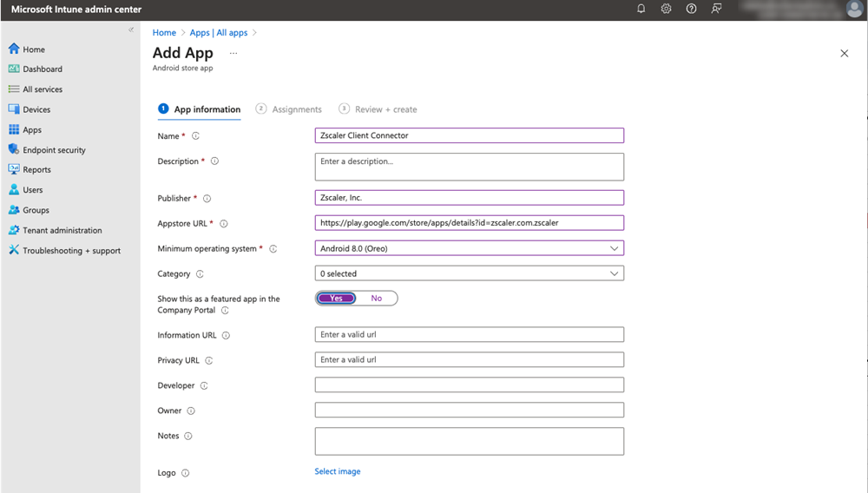Click the info icon next to Logo
868x493 pixels.
tap(186, 473)
